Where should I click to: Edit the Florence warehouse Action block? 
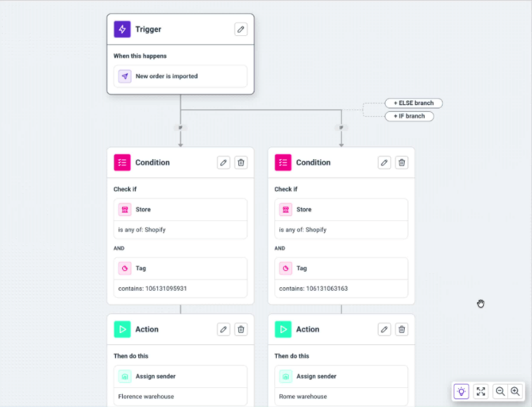point(223,329)
